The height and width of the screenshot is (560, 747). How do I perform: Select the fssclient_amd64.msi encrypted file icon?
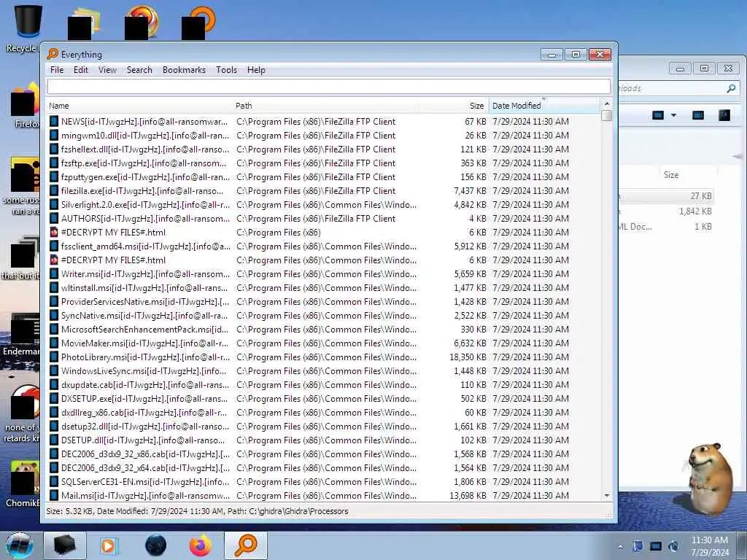54,246
